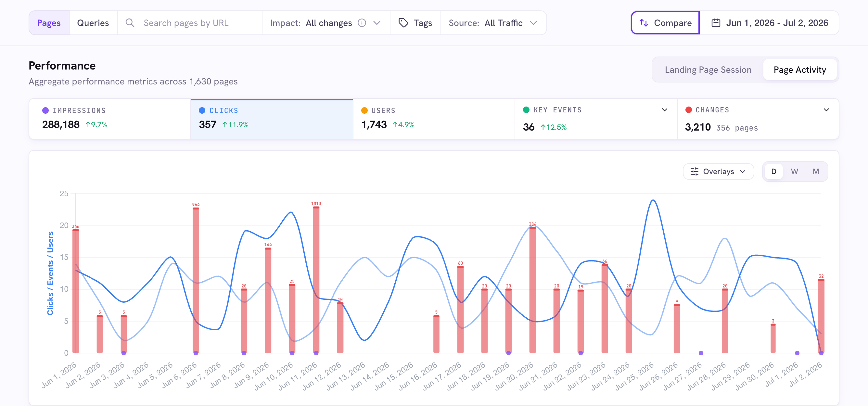Focus the Search pages by URL field
868x406 pixels.
[x=190, y=23]
